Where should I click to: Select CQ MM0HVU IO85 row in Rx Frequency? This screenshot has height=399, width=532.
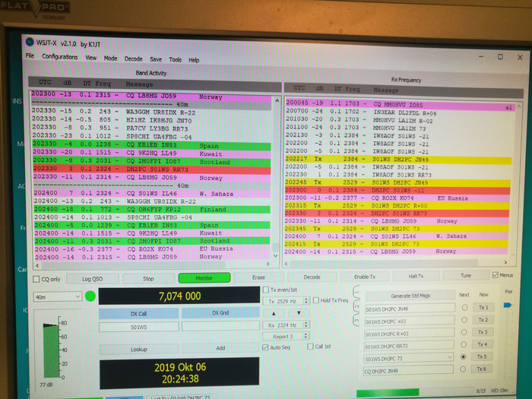click(401, 104)
